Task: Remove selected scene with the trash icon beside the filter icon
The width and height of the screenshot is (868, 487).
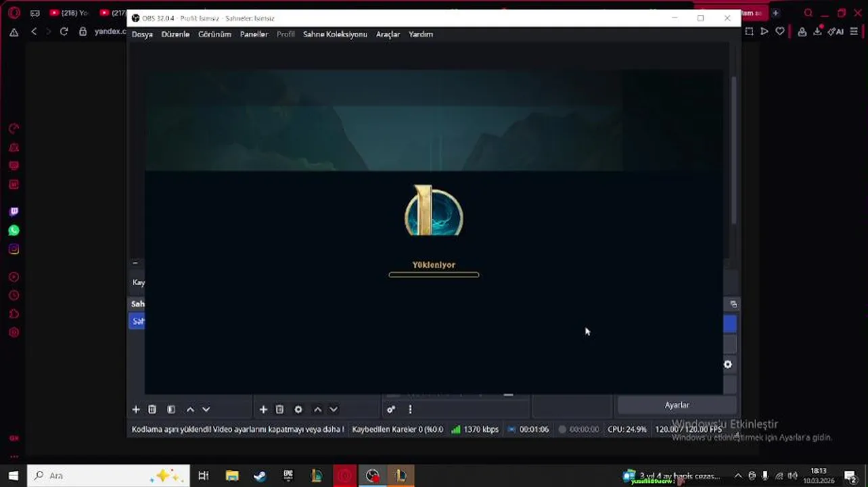Action: tap(152, 409)
